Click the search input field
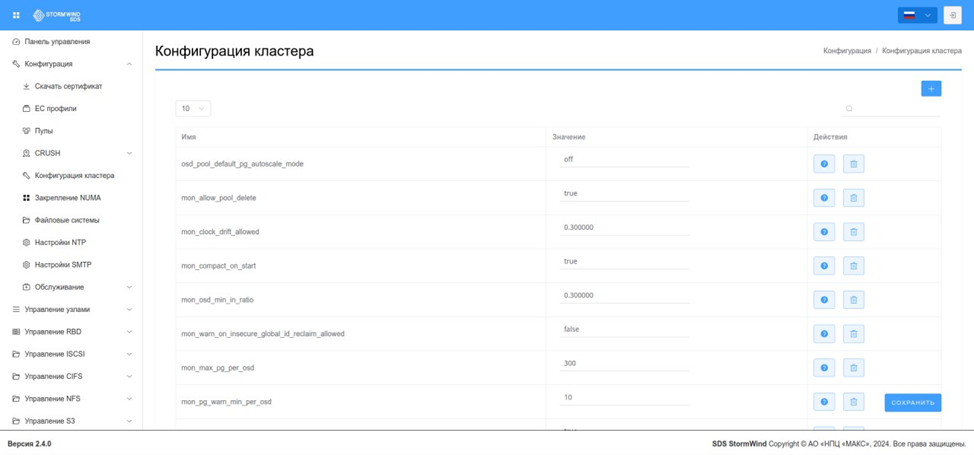The height and width of the screenshot is (455, 974). (x=891, y=108)
